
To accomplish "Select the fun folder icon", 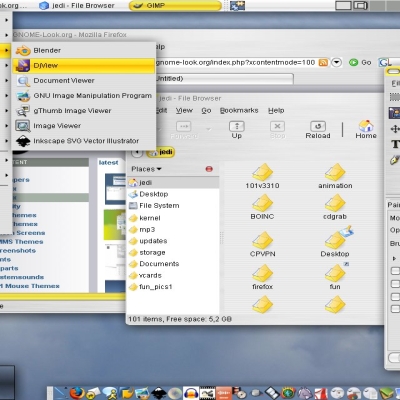I will click(x=336, y=272).
